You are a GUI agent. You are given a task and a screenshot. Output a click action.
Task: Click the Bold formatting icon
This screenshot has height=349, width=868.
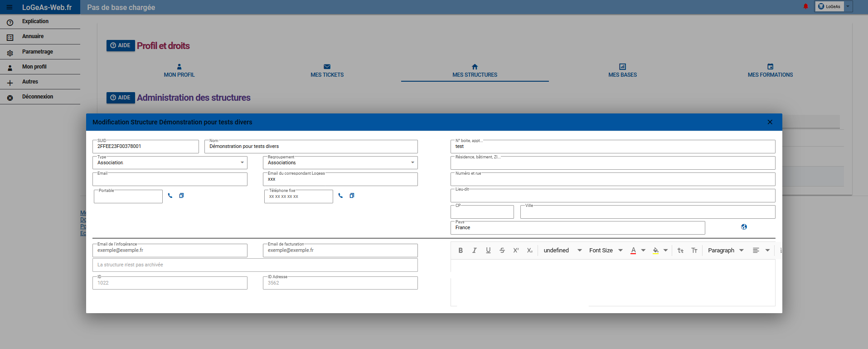(x=461, y=251)
